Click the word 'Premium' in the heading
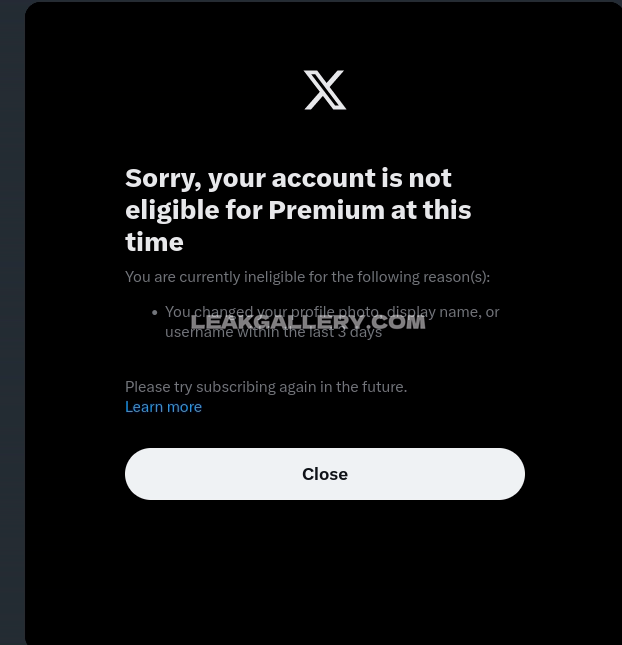Image resolution: width=622 pixels, height=645 pixels. click(327, 210)
